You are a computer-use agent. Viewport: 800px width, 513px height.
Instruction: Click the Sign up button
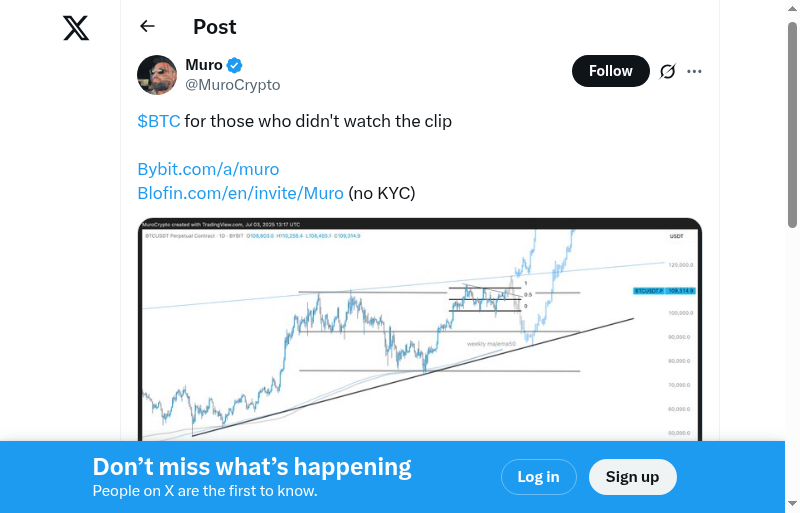(632, 477)
